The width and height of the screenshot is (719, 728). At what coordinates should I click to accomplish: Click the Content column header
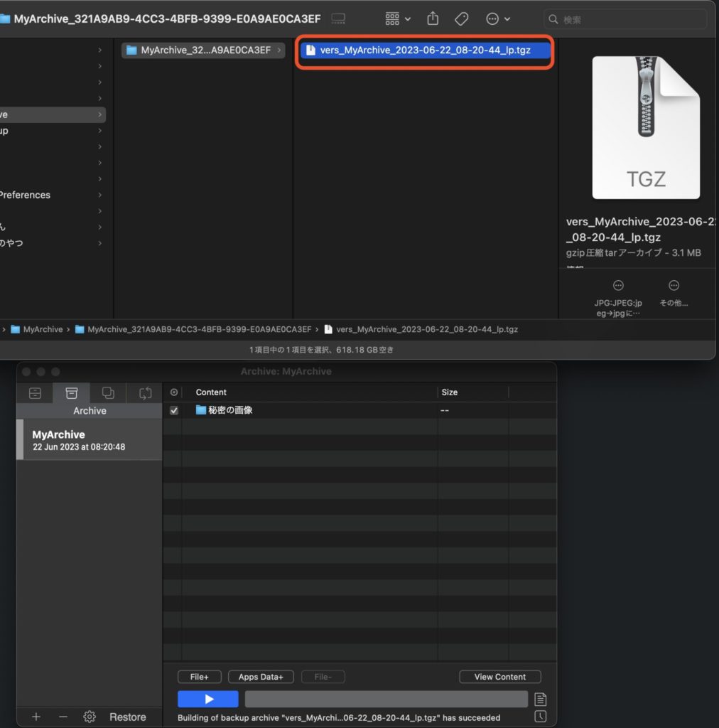point(212,392)
